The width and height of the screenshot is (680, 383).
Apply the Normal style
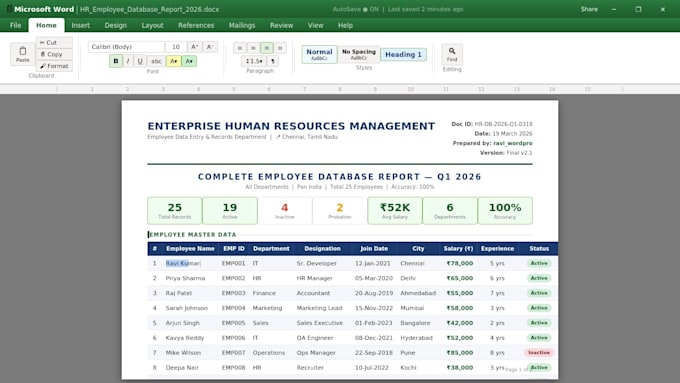[x=319, y=54]
